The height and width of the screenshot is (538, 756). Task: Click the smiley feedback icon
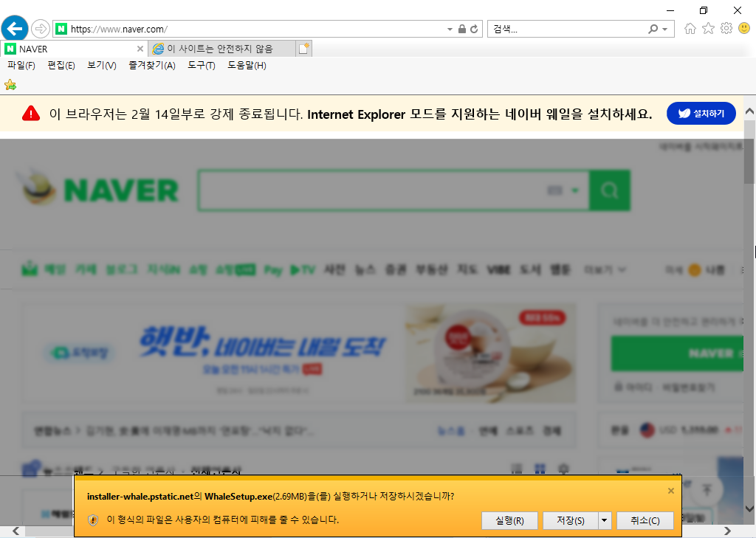click(744, 29)
